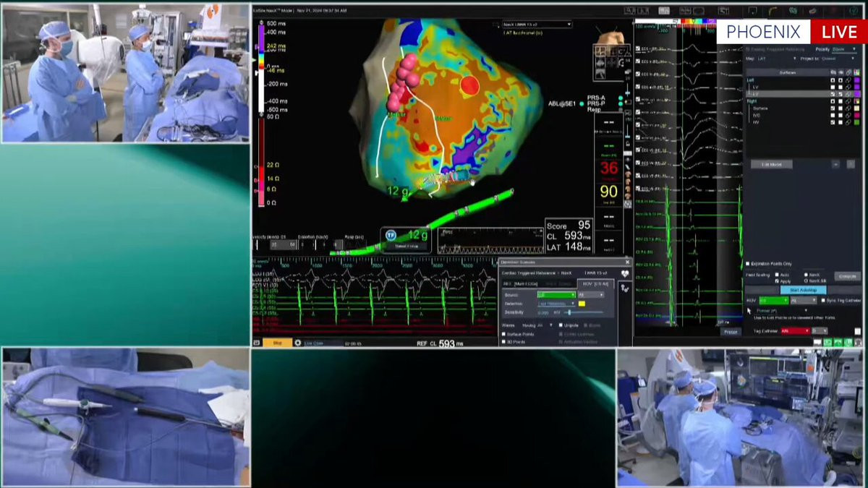This screenshot has height=488, width=868.
Task: Enable the 3D Points checkbox
Action: point(504,342)
